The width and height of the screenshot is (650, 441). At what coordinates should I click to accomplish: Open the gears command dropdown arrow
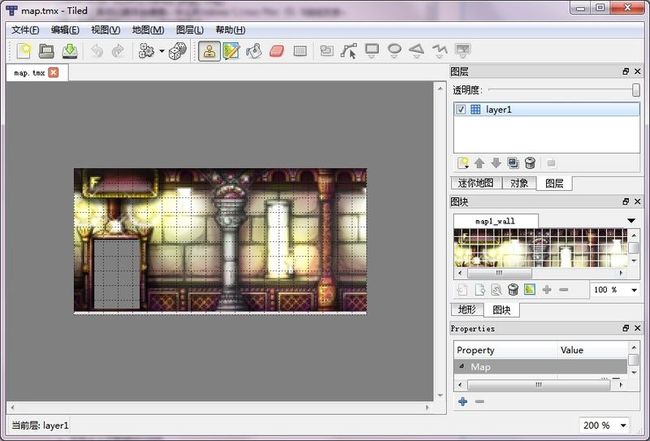[x=162, y=51]
